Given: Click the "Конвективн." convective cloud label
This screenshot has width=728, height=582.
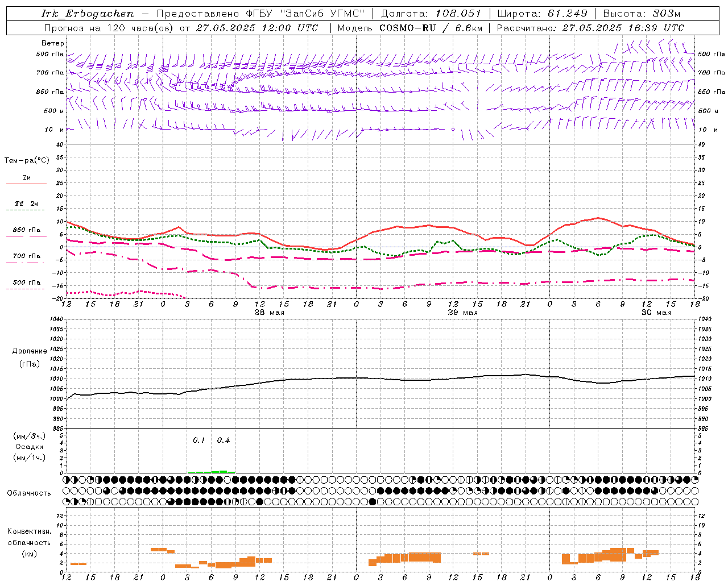Looking at the screenshot, I should pyautogui.click(x=29, y=531).
